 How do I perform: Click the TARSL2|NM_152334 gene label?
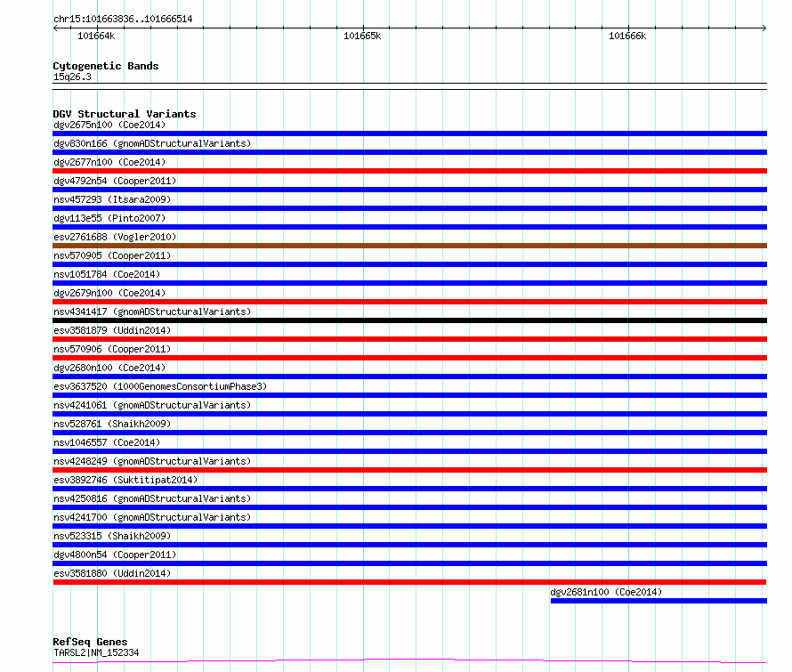pyautogui.click(x=96, y=652)
